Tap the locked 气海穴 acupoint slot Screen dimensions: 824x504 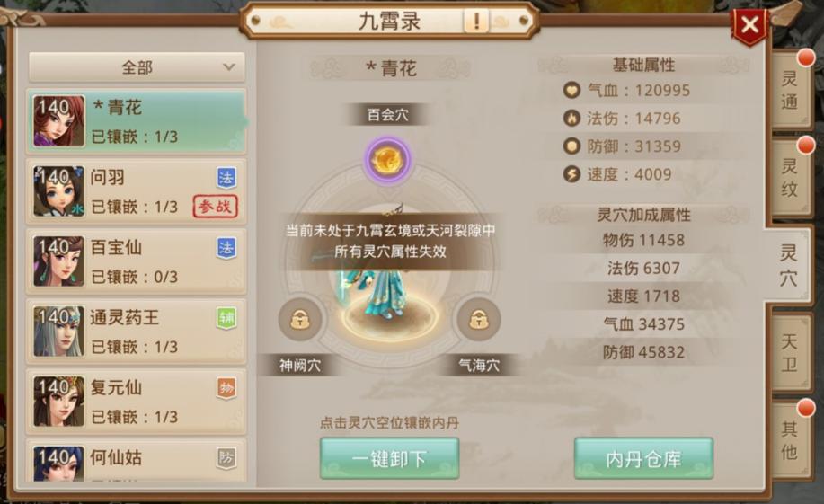(478, 319)
